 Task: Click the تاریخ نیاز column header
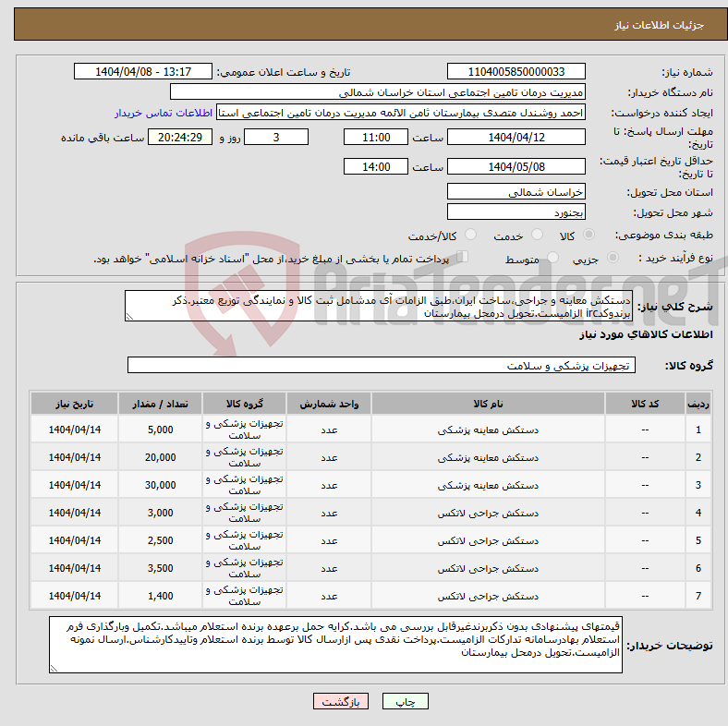(x=74, y=404)
